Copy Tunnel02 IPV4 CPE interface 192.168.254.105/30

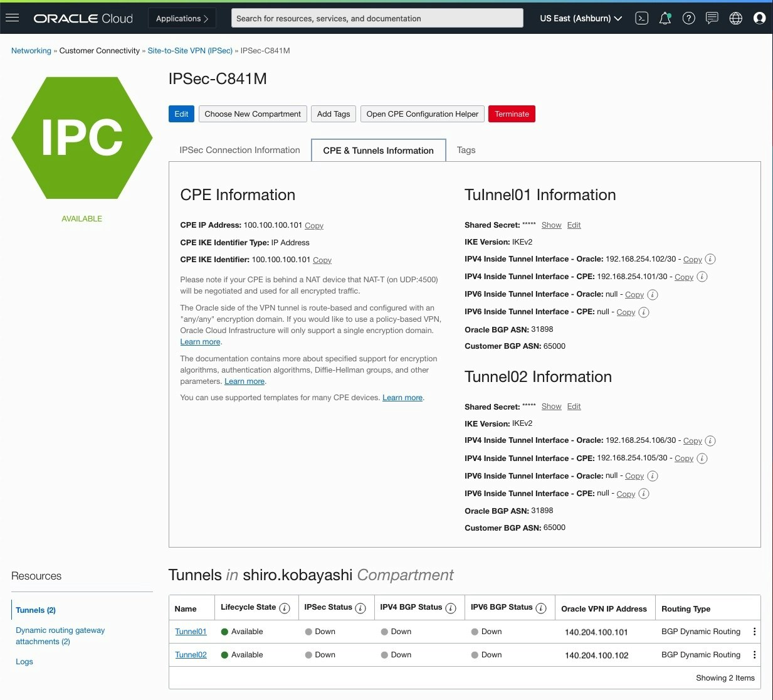coord(684,459)
